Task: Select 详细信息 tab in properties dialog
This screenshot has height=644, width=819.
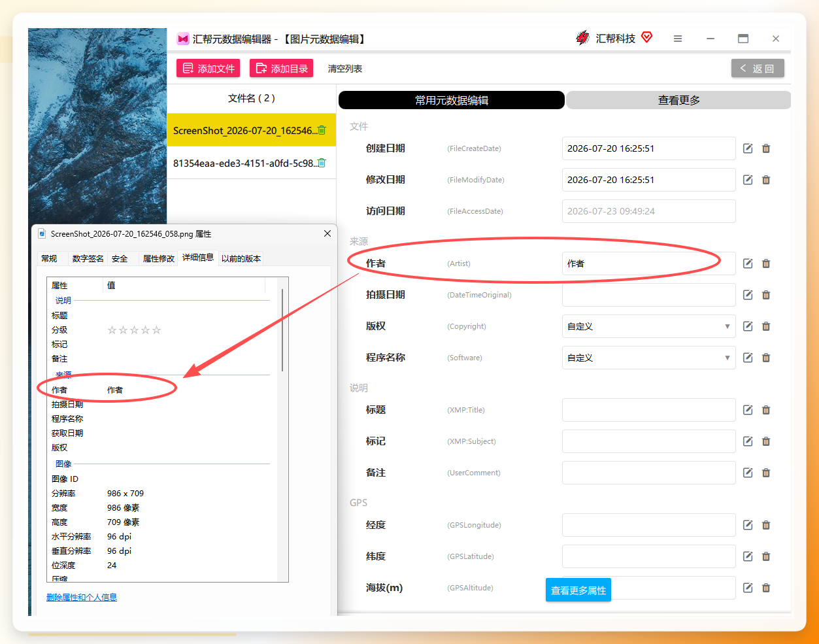Action: [198, 257]
